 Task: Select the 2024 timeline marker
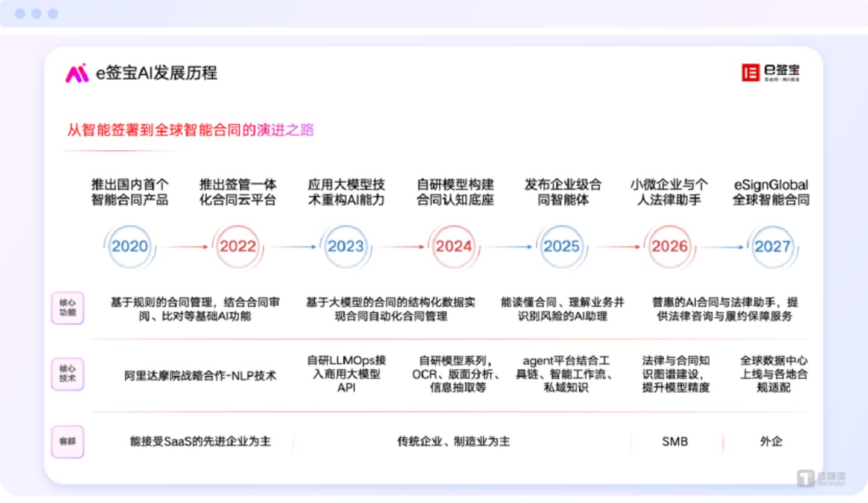(454, 246)
